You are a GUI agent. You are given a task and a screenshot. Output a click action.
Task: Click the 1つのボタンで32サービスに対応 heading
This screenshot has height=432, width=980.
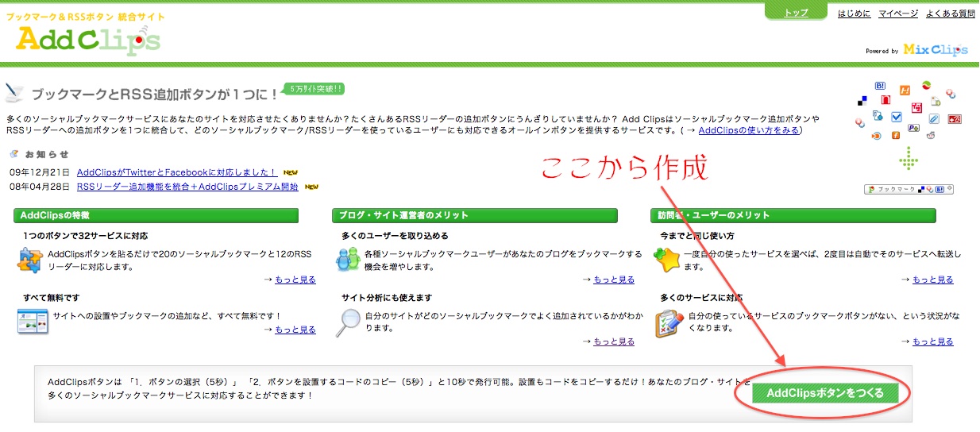point(86,236)
